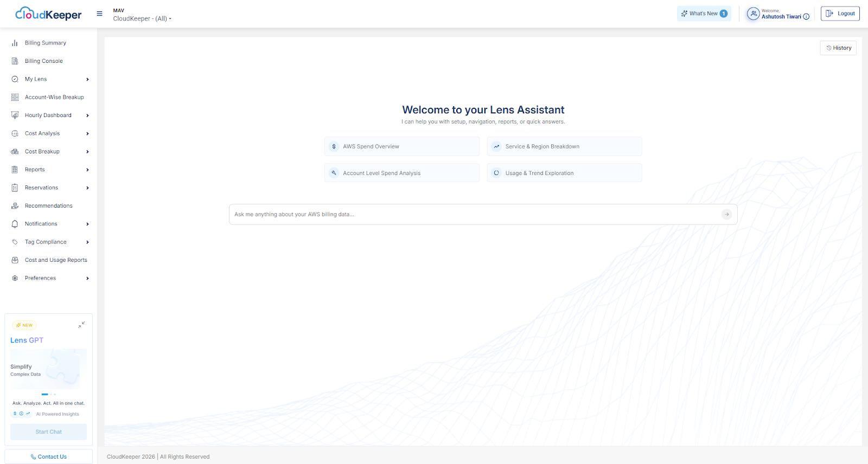Image resolution: width=868 pixels, height=464 pixels.
Task: Open Billing Console from sidebar
Action: [43, 61]
